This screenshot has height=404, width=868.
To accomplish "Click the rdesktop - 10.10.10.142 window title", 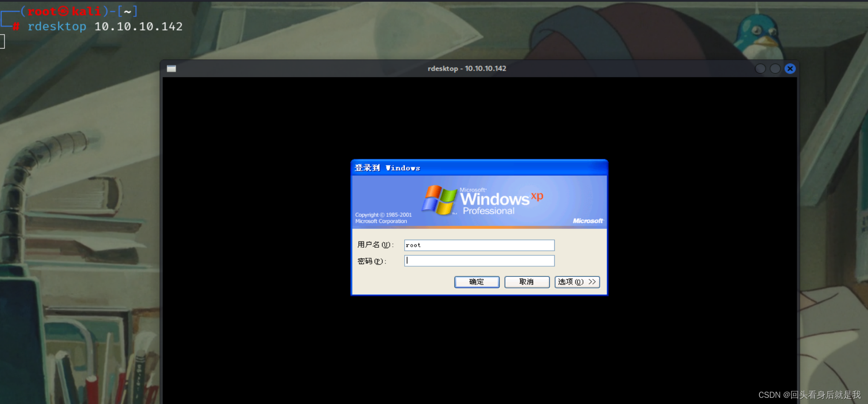I will pos(467,68).
